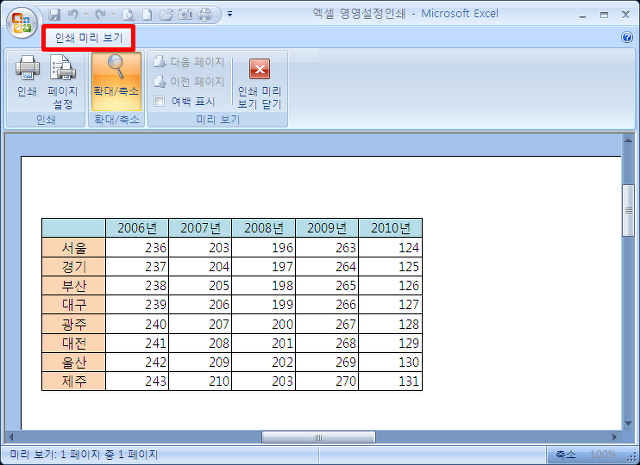The height and width of the screenshot is (465, 640).
Task: Click the 광주 row label
Action: (73, 324)
